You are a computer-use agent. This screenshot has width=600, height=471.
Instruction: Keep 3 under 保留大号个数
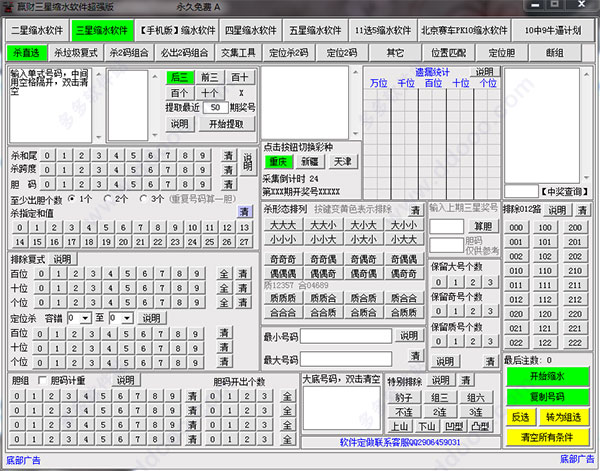pos(490,282)
